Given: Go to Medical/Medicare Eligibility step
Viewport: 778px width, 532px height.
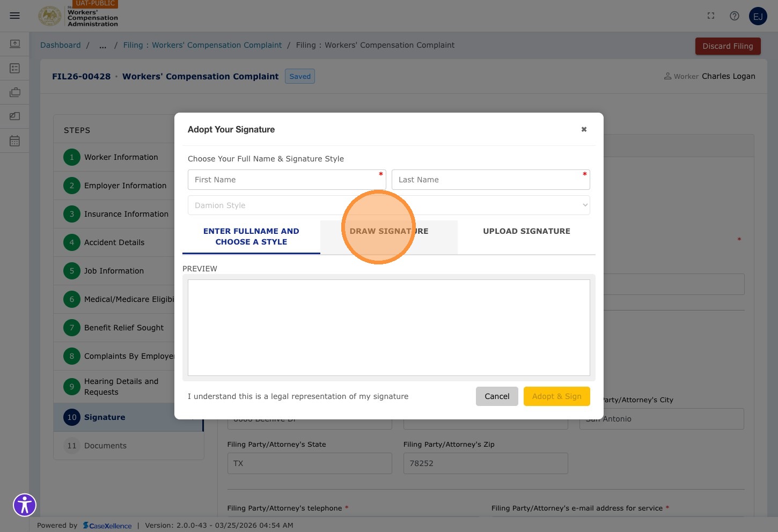Looking at the screenshot, I should (x=129, y=299).
